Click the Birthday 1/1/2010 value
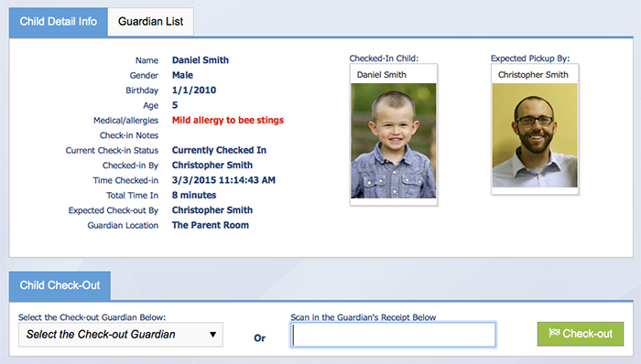This screenshot has width=641, height=364. tap(194, 91)
